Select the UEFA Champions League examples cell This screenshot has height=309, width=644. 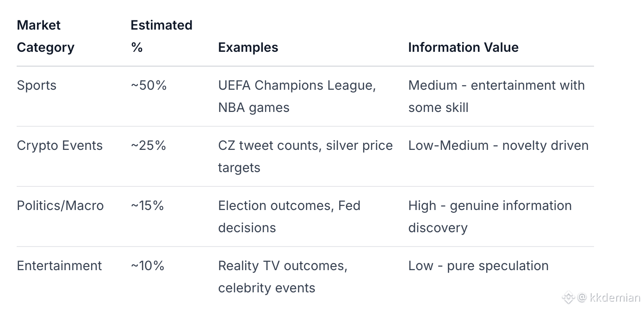(x=297, y=96)
